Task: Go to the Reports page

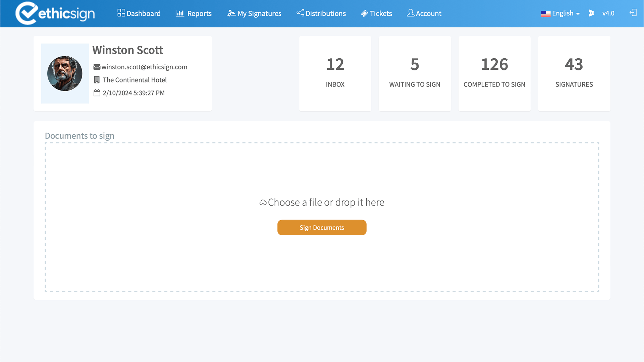Action: tap(194, 13)
